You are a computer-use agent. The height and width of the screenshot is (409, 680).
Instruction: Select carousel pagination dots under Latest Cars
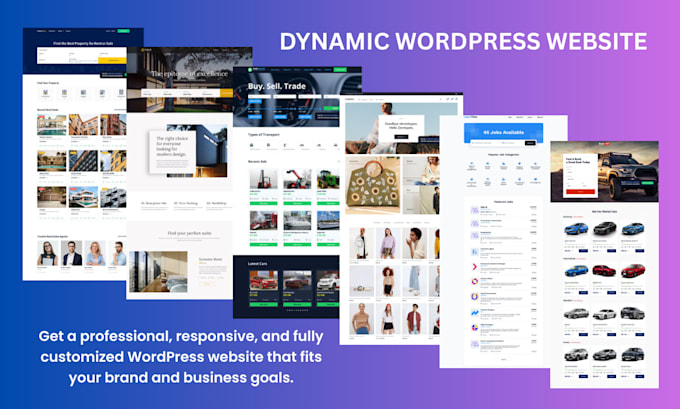pos(297,311)
